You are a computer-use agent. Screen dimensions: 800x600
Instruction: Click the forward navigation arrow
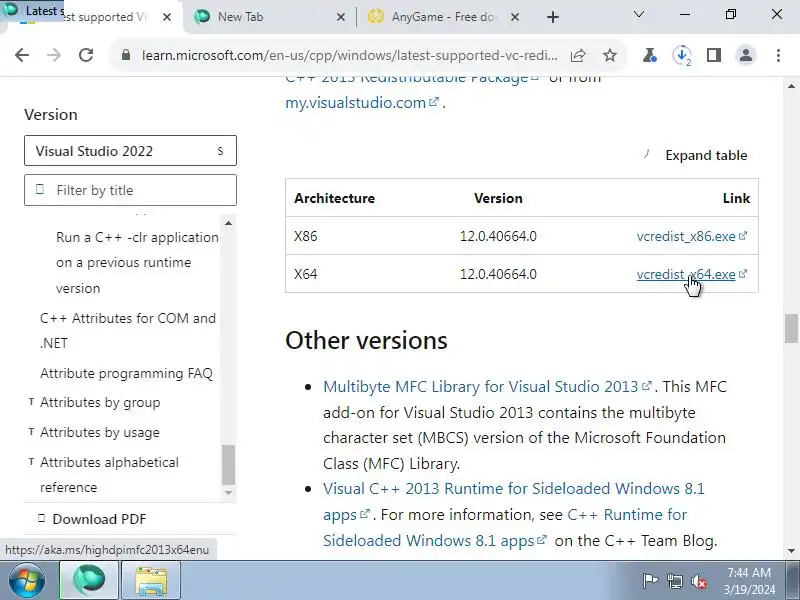click(x=54, y=55)
